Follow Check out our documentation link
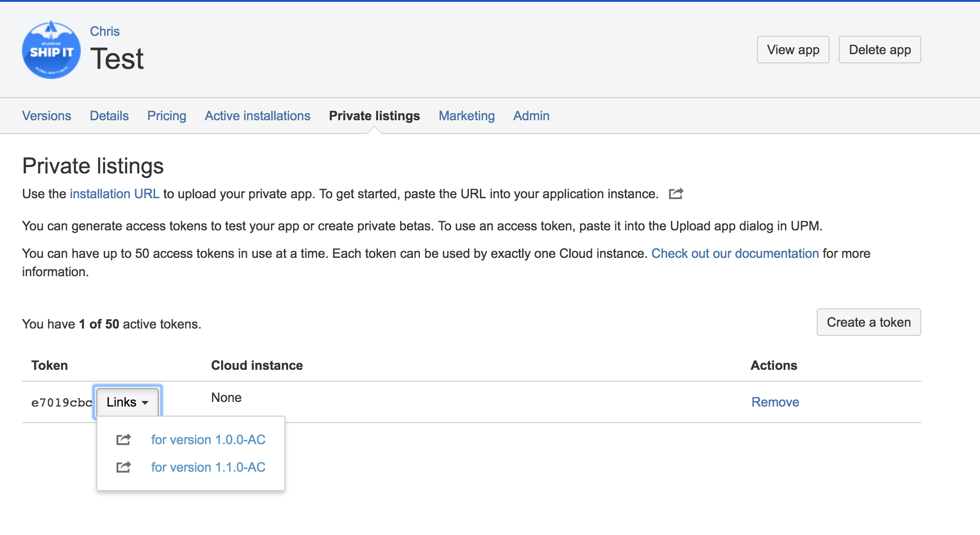 coord(735,253)
